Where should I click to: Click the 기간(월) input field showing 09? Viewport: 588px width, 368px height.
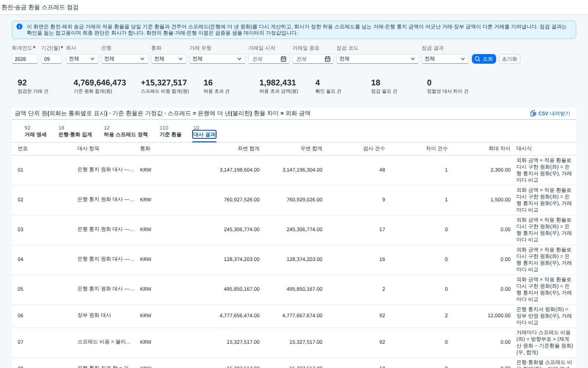point(51,59)
